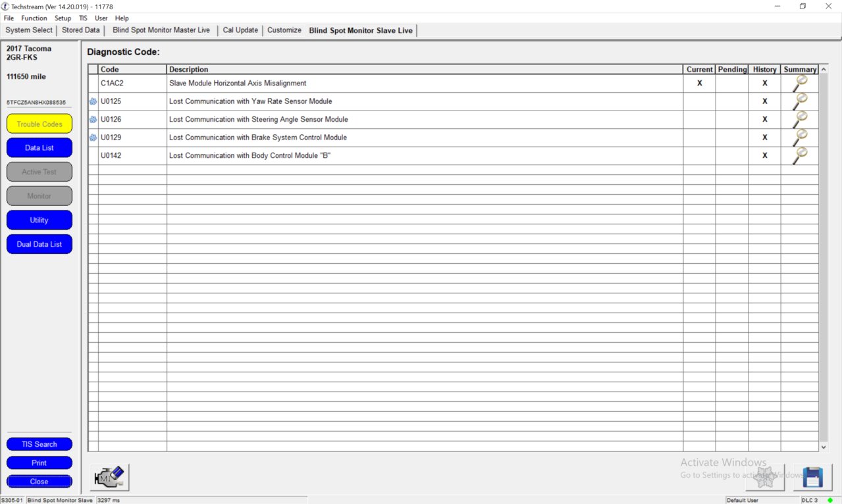
Task: Open summary magnifier for code U0142
Action: (800, 155)
